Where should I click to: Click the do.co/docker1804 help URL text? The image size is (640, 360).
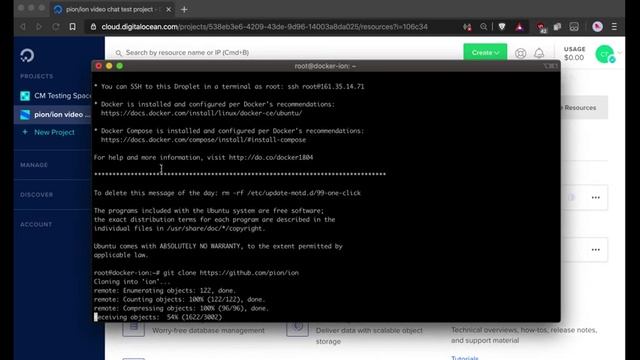click(271, 158)
